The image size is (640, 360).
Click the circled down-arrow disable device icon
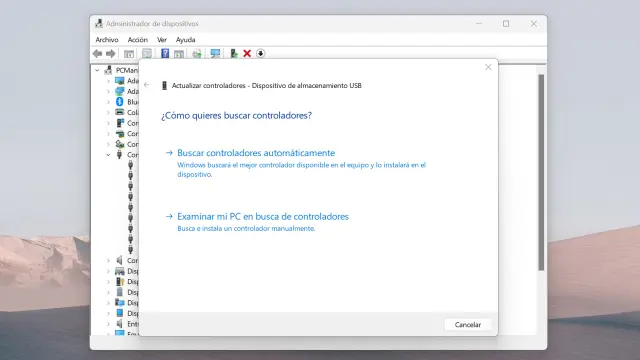click(x=260, y=53)
